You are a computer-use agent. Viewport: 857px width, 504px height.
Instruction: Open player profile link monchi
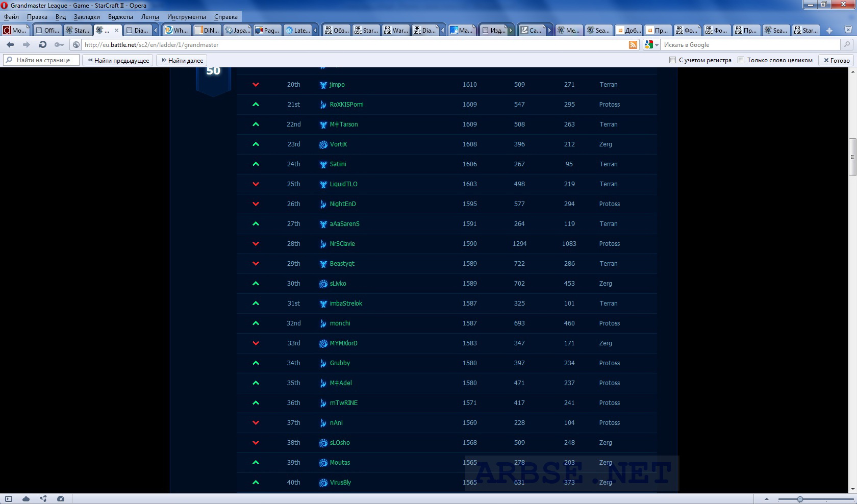[x=340, y=323]
